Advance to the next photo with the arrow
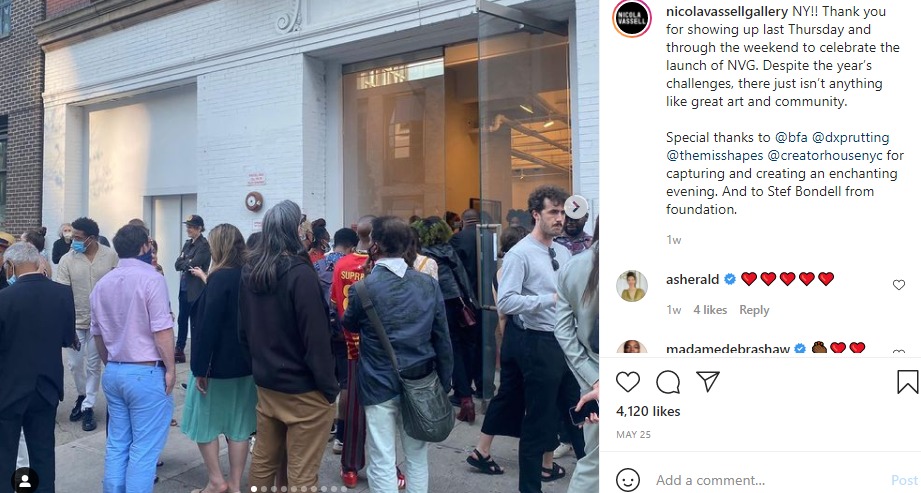921x493 pixels. coord(576,207)
